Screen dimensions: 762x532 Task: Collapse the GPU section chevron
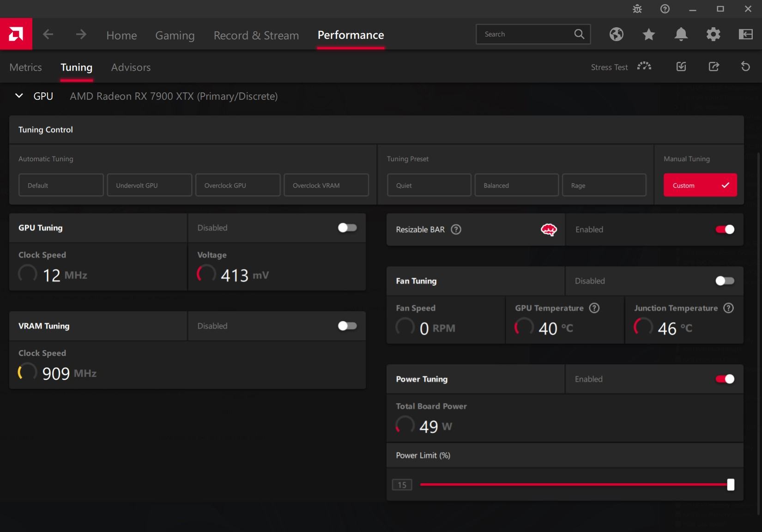[19, 96]
